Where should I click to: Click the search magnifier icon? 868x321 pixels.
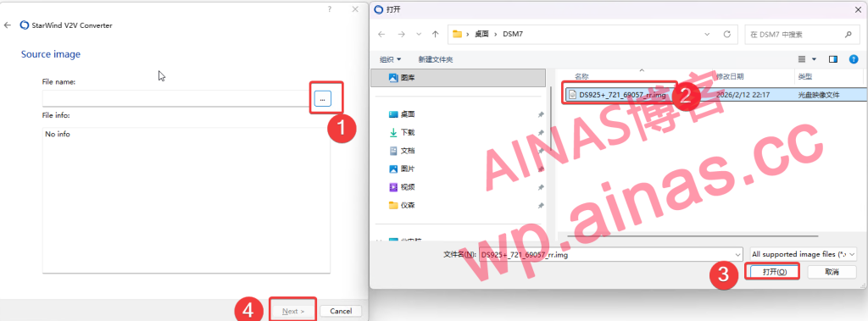tap(848, 35)
